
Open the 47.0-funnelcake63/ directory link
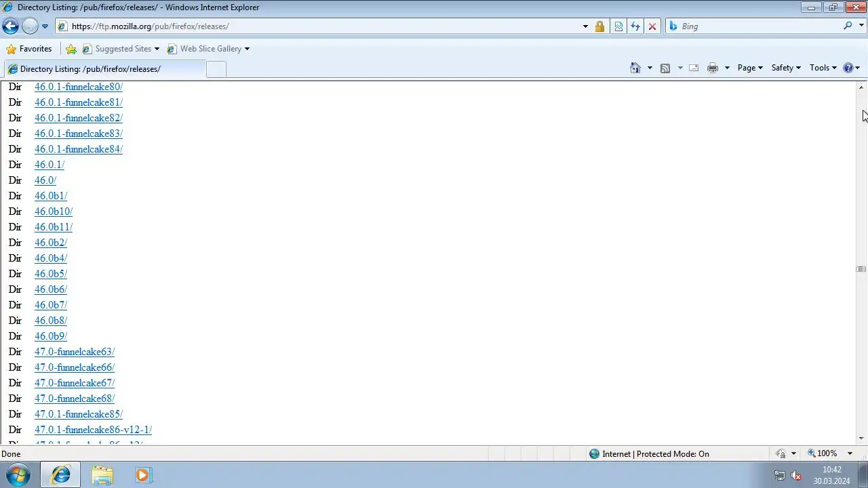point(75,352)
